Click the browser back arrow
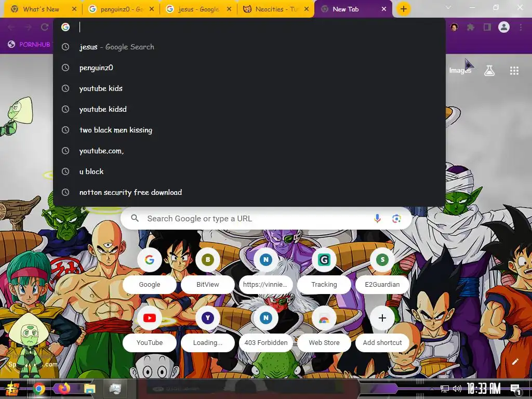This screenshot has height=399, width=532. pos(11,27)
